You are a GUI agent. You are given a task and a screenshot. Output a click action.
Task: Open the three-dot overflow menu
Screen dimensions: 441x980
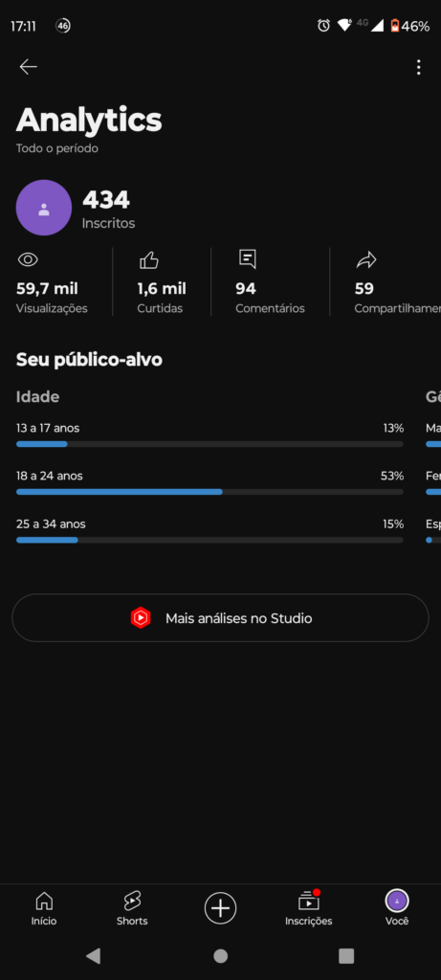pyautogui.click(x=418, y=67)
